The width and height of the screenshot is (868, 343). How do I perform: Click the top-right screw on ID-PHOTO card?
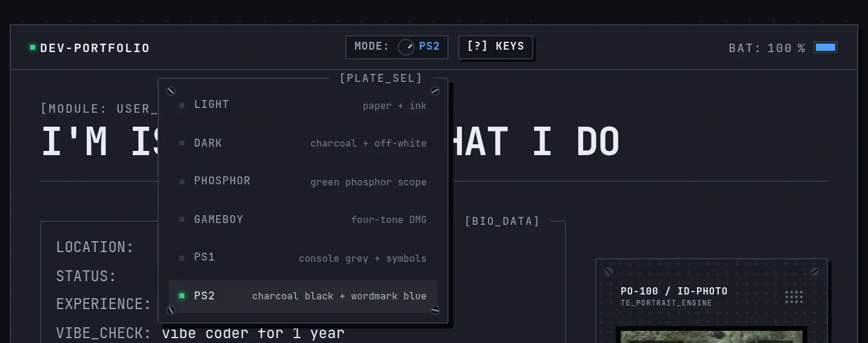click(815, 271)
